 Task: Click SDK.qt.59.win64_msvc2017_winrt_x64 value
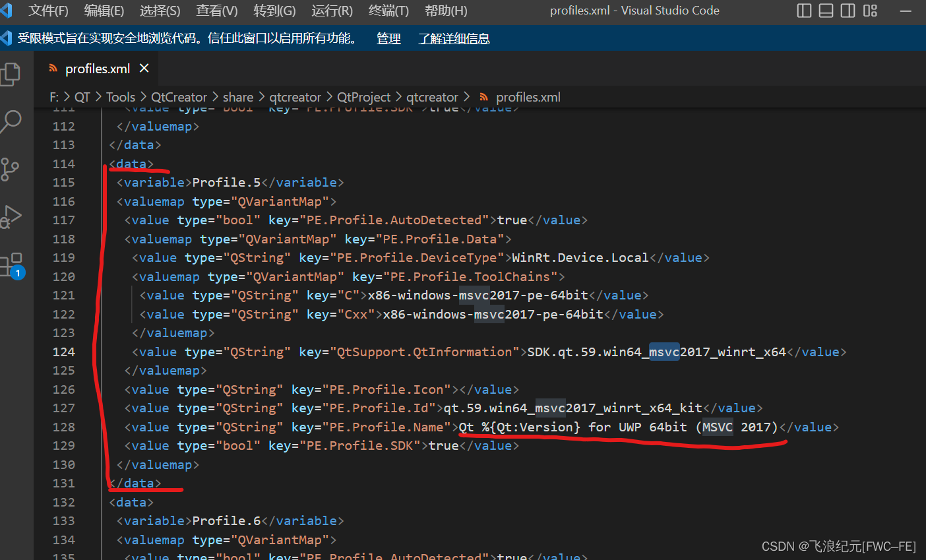[657, 352]
